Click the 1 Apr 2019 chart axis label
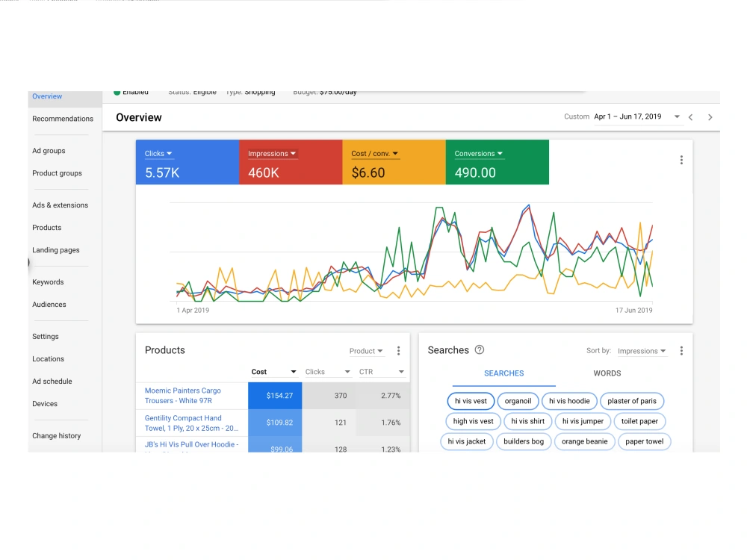The width and height of the screenshot is (747, 560). pyautogui.click(x=193, y=311)
